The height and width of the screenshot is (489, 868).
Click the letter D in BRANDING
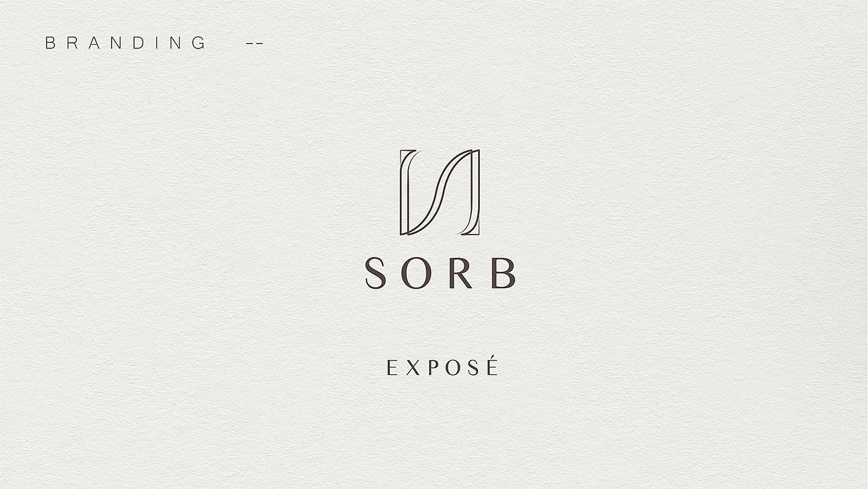click(x=138, y=43)
